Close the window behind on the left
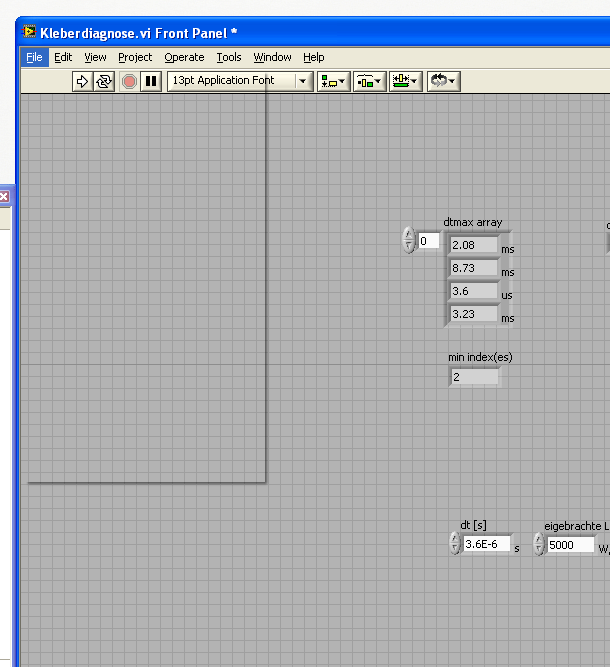Screen dimensions: 610x667 tap(4, 197)
